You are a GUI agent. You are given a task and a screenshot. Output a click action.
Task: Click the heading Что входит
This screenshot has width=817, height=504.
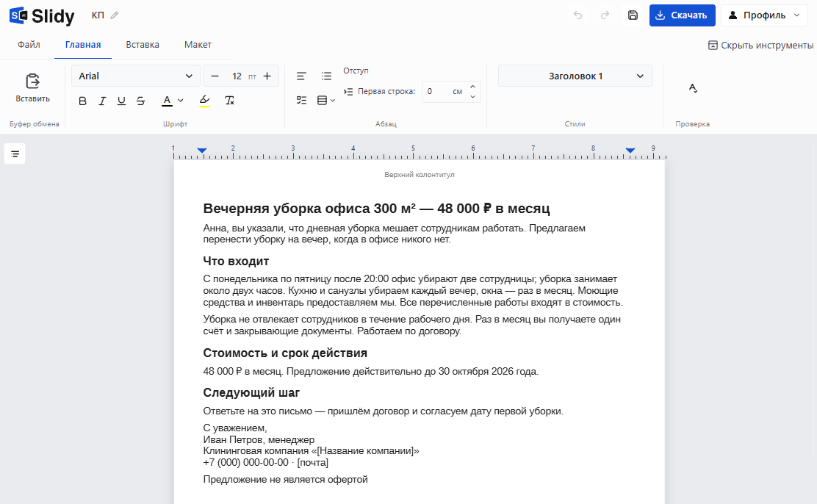[x=236, y=261]
